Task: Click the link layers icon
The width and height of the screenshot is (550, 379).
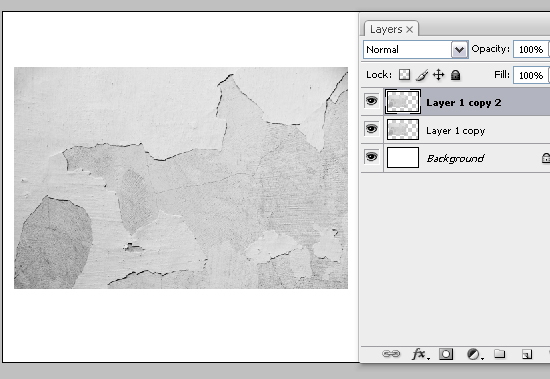Action: tap(391, 354)
